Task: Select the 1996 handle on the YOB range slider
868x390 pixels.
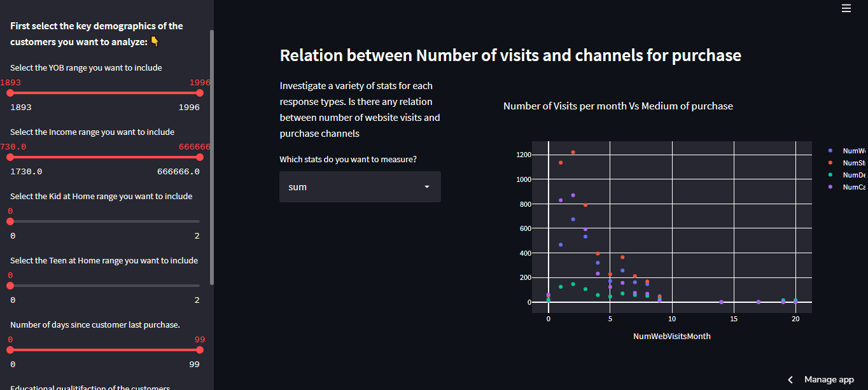Action: coord(200,93)
